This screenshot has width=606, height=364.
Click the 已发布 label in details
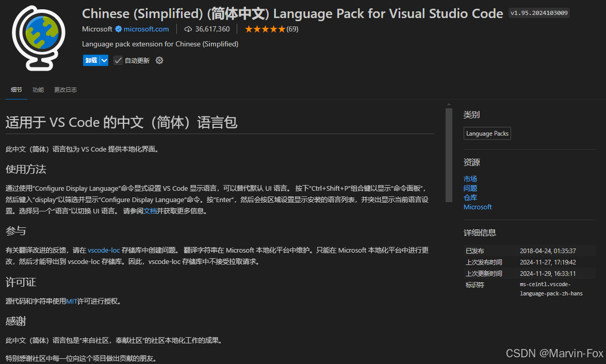click(474, 251)
